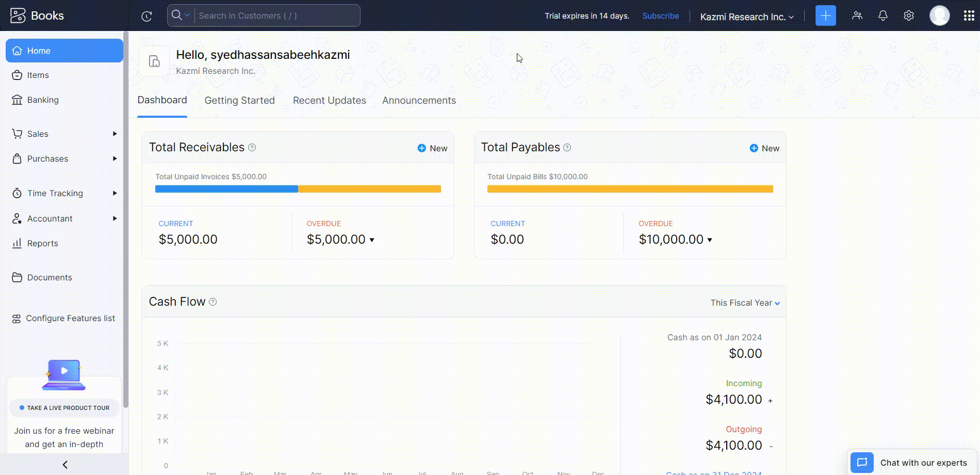This screenshot has width=980, height=475.
Task: Open the apps grid launcher
Action: [969, 15]
